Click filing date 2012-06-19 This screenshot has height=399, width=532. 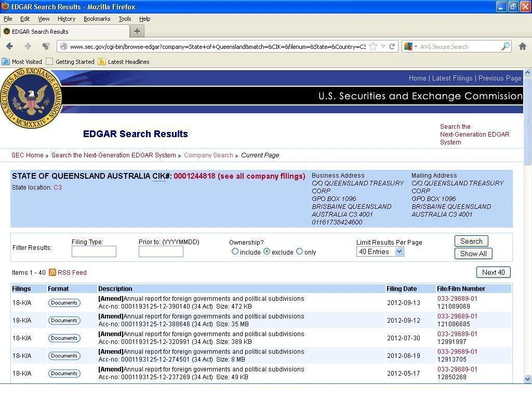(403, 355)
